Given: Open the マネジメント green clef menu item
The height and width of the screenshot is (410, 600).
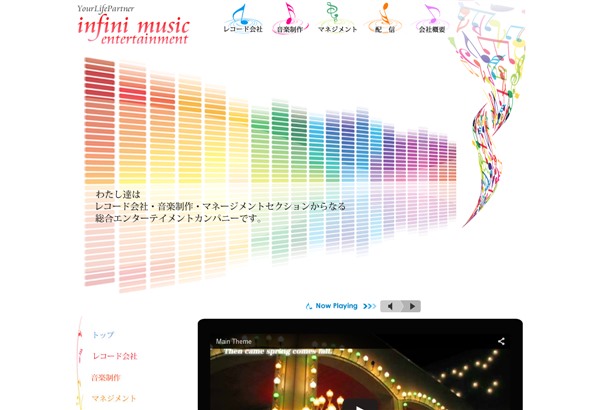Looking at the screenshot, I should pos(337,18).
